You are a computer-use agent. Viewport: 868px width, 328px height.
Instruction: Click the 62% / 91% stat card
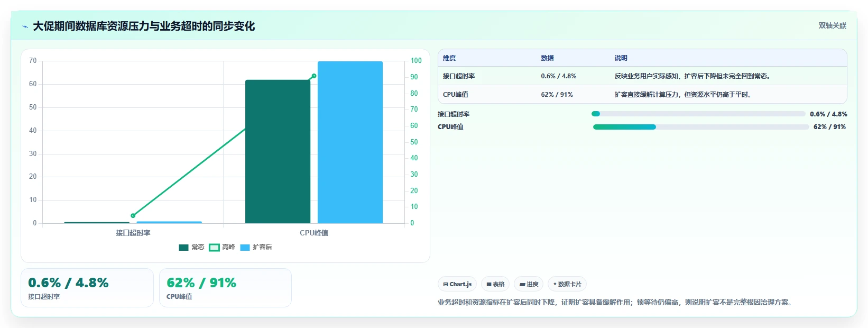click(225, 288)
